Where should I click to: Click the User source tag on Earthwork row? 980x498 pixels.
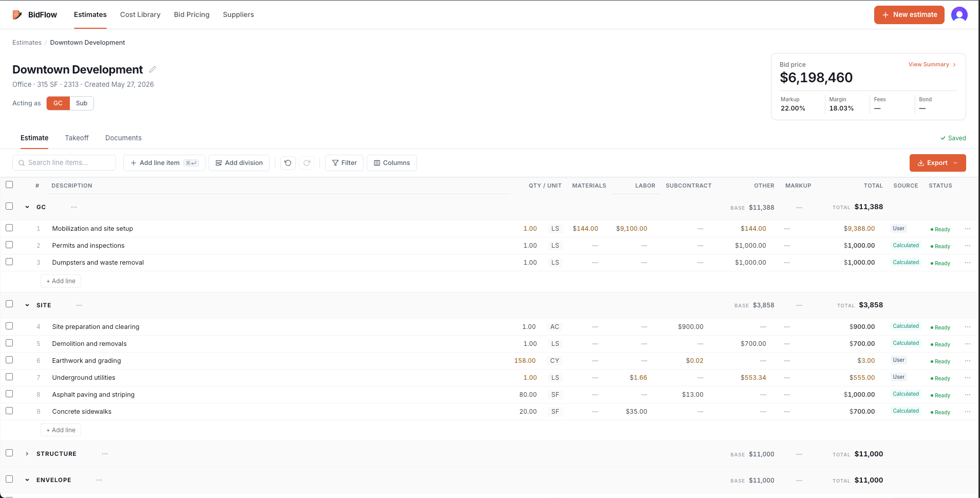point(898,360)
